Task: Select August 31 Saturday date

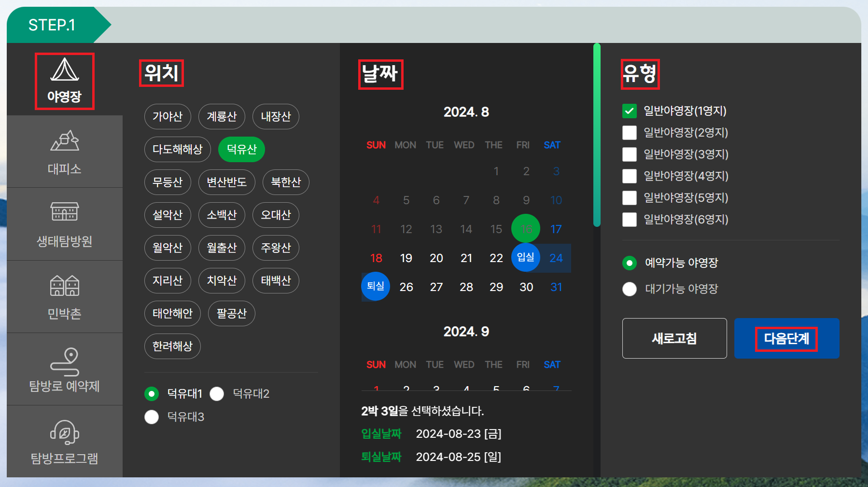Action: pyautogui.click(x=556, y=287)
